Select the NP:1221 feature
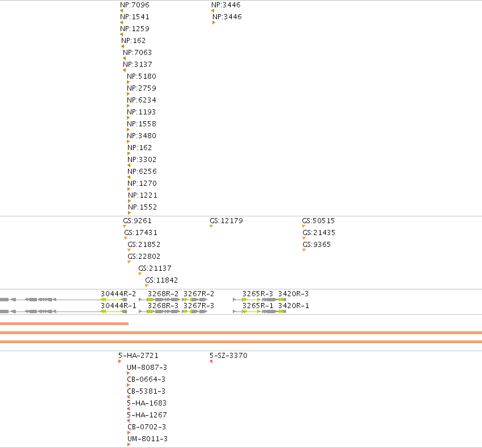482x448 pixels. point(143,195)
